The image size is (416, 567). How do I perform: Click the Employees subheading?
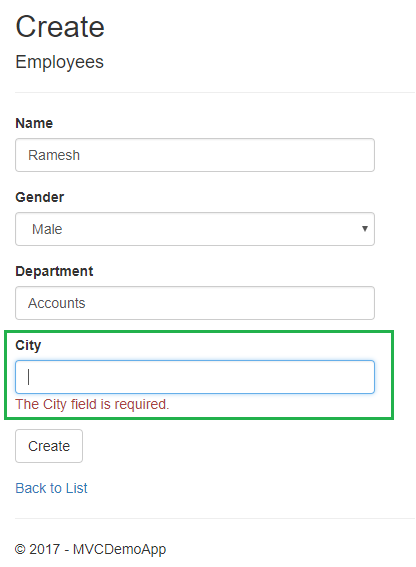tap(59, 62)
